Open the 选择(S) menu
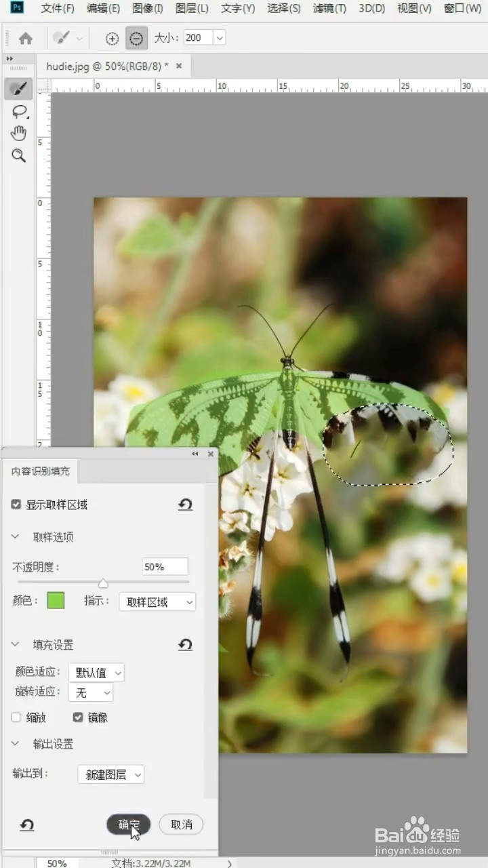The image size is (488, 868). 284,8
